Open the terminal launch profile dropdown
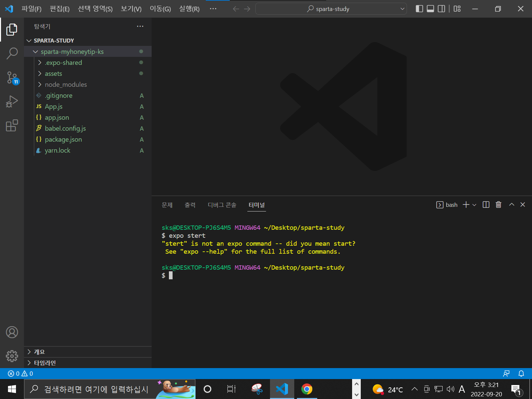 pos(474,205)
